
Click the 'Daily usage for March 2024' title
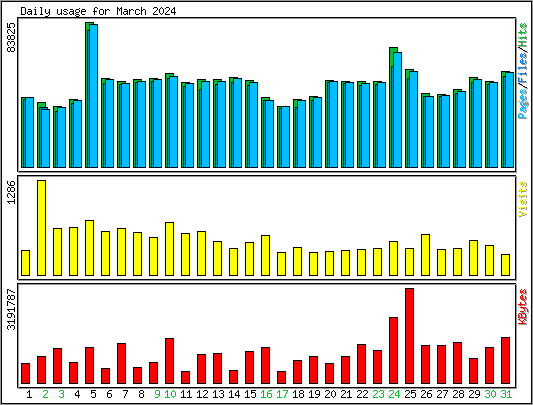click(x=98, y=11)
